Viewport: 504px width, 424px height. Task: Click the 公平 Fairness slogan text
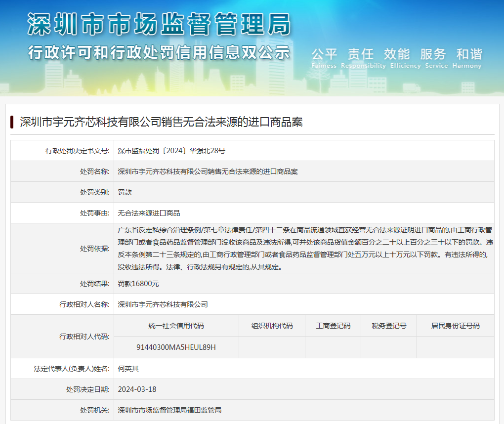click(324, 58)
